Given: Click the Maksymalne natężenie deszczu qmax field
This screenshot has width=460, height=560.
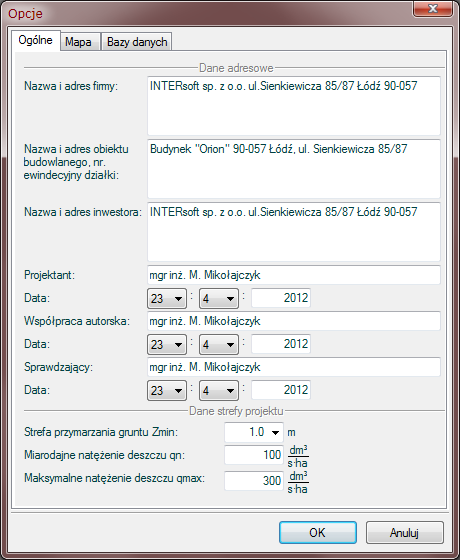Looking at the screenshot, I should tap(254, 481).
